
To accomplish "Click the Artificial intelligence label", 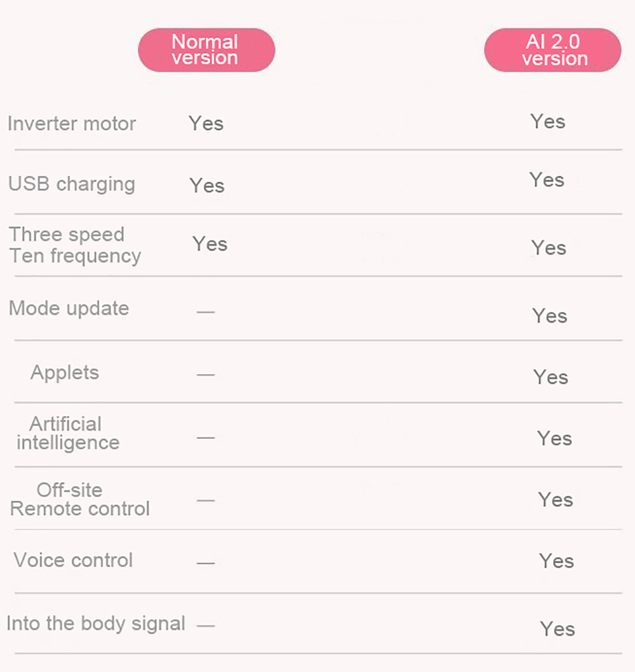I will click(x=67, y=433).
